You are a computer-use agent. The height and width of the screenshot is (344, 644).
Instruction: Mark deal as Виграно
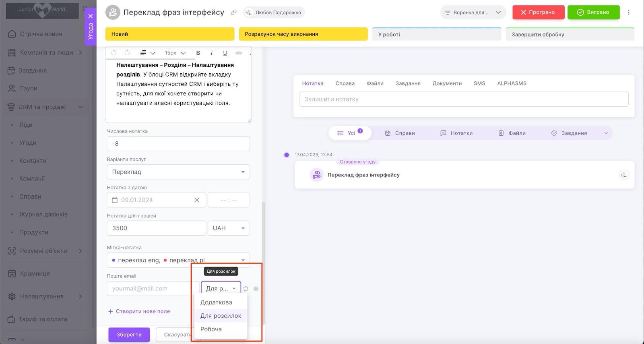[x=594, y=12]
